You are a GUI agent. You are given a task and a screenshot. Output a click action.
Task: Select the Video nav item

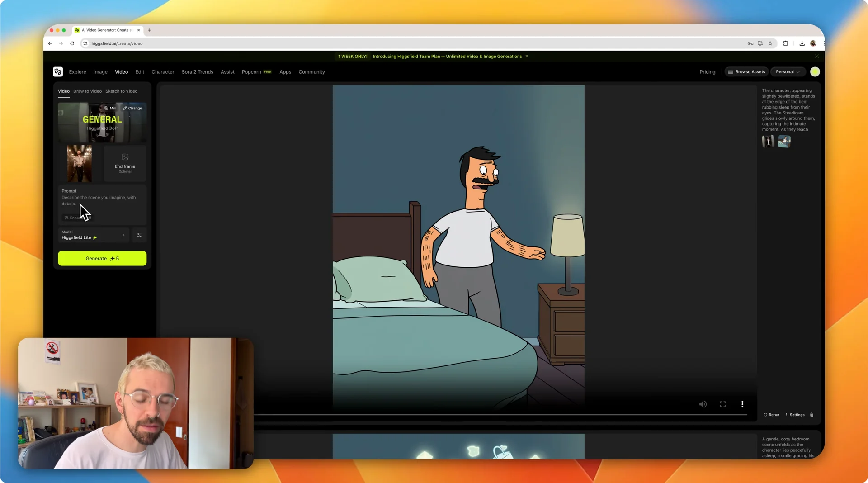click(x=121, y=72)
